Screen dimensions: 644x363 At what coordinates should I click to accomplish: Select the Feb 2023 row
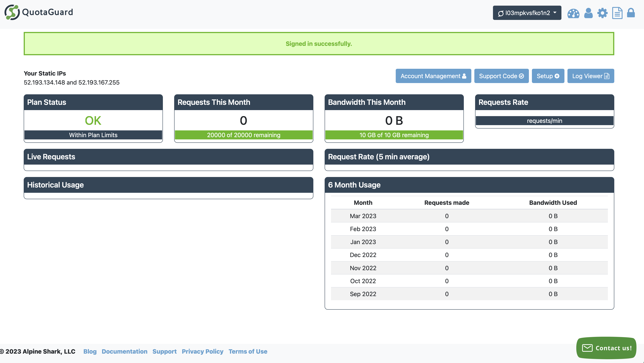pos(469,229)
